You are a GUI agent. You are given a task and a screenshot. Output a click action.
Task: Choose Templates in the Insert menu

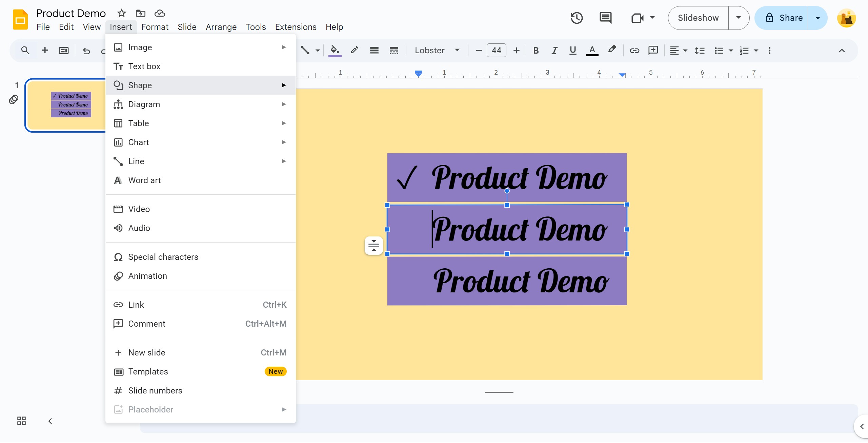[201, 371]
